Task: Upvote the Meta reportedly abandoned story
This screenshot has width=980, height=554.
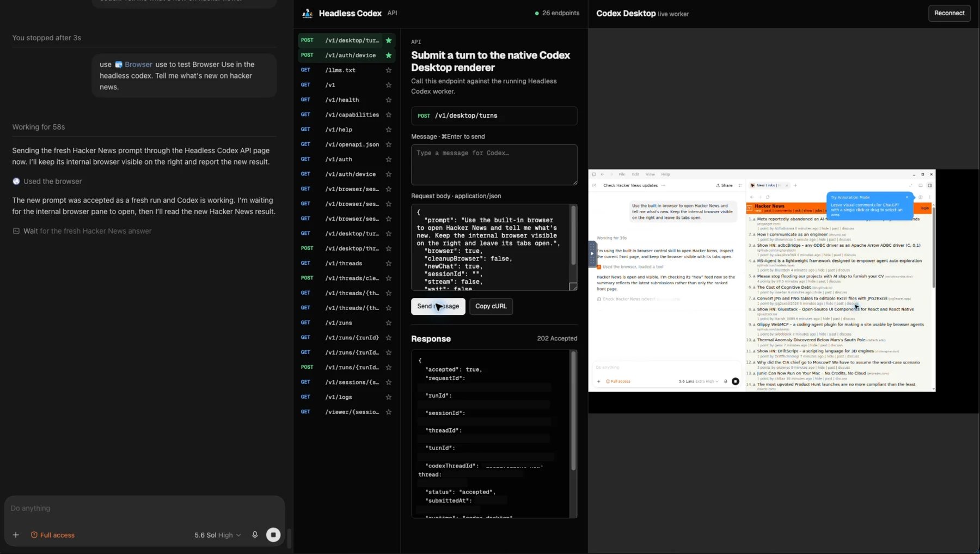Action: click(754, 220)
